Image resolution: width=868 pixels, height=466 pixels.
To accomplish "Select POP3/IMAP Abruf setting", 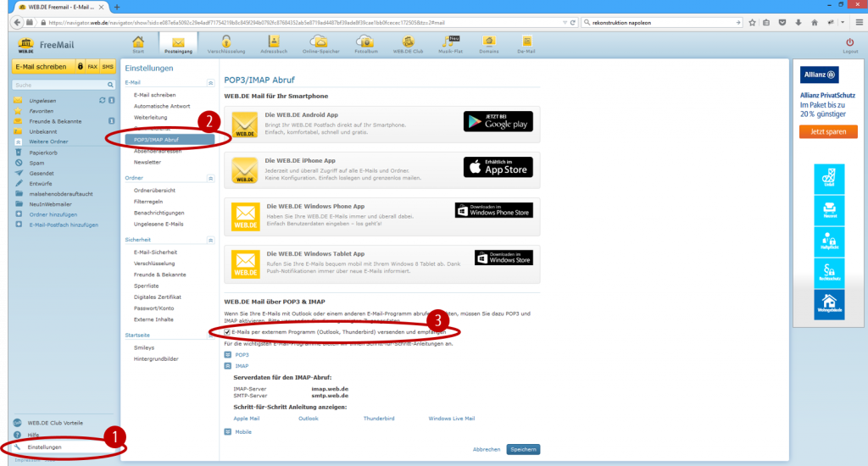I will pyautogui.click(x=170, y=140).
